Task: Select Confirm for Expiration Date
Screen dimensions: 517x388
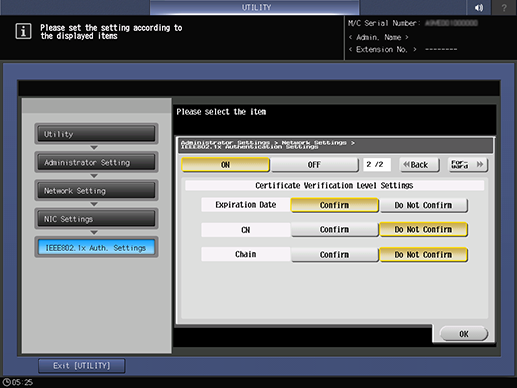Action: pyautogui.click(x=335, y=205)
